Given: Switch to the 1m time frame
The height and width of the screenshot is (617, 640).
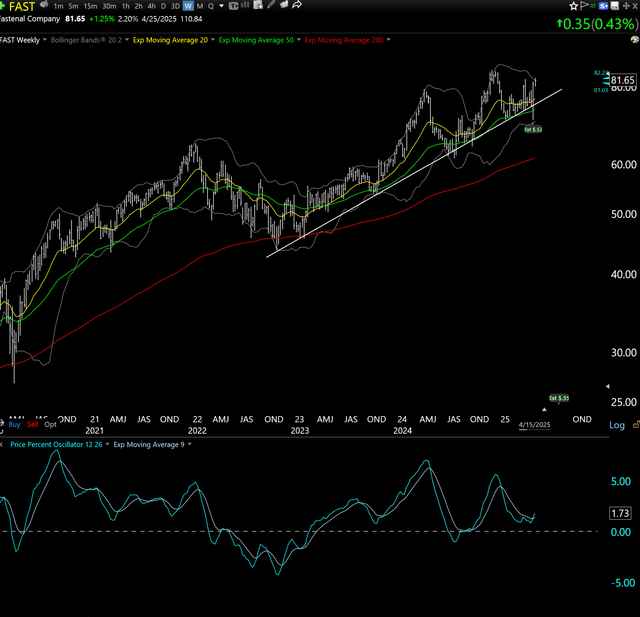Looking at the screenshot, I should pyautogui.click(x=58, y=6).
